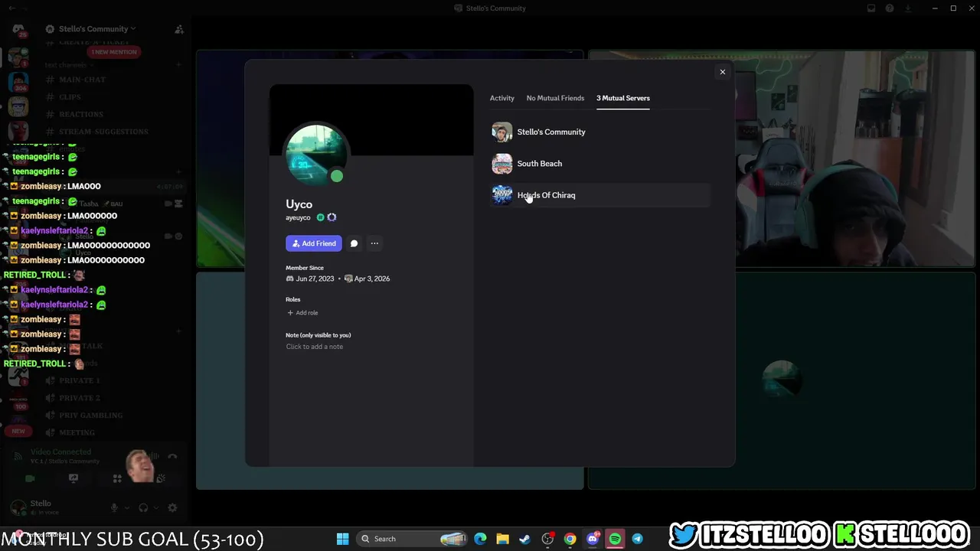Open Microsoft Edge from taskbar

click(480, 539)
